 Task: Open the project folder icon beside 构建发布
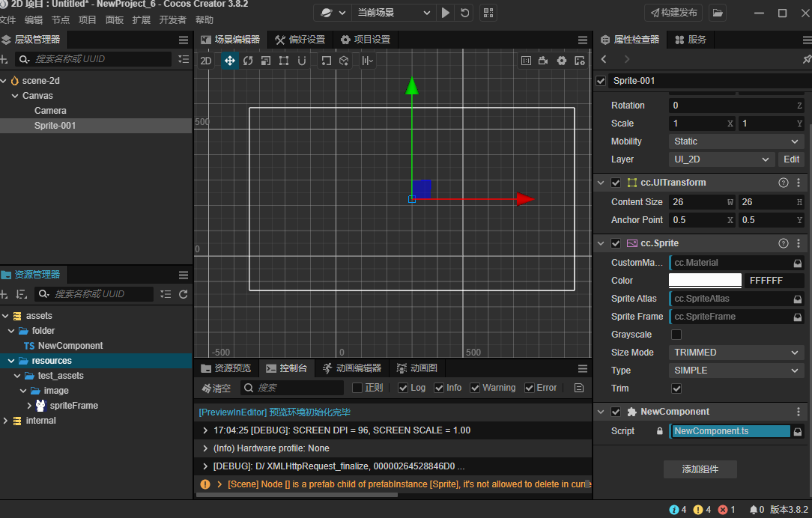[x=718, y=13]
